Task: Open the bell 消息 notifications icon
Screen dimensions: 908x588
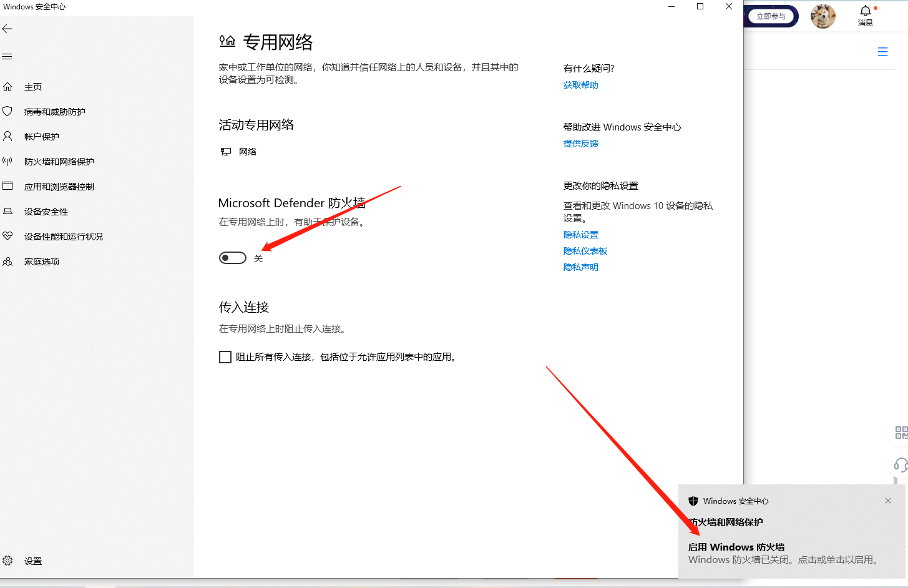Action: [x=866, y=16]
